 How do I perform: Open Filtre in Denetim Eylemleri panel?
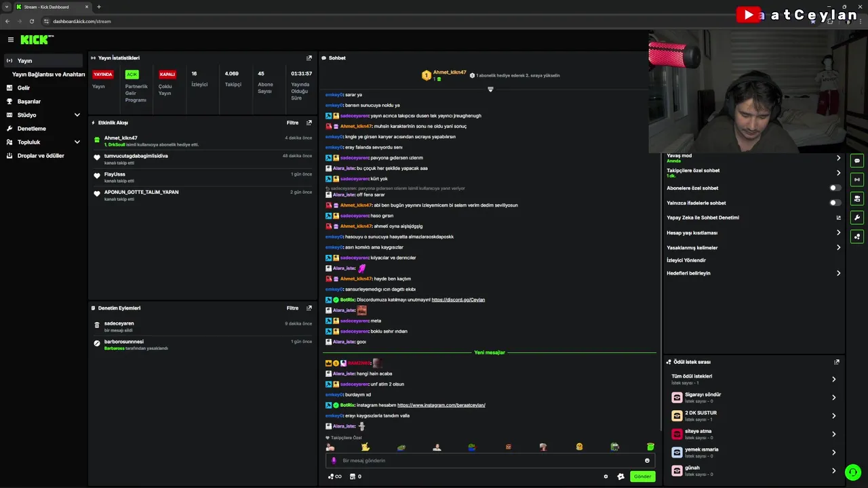point(292,308)
